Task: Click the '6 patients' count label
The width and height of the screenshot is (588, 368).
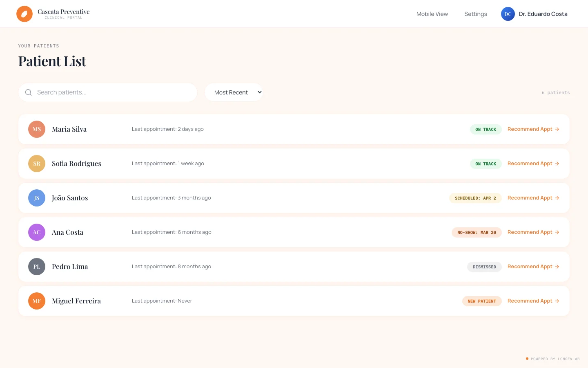Action: [556, 93]
